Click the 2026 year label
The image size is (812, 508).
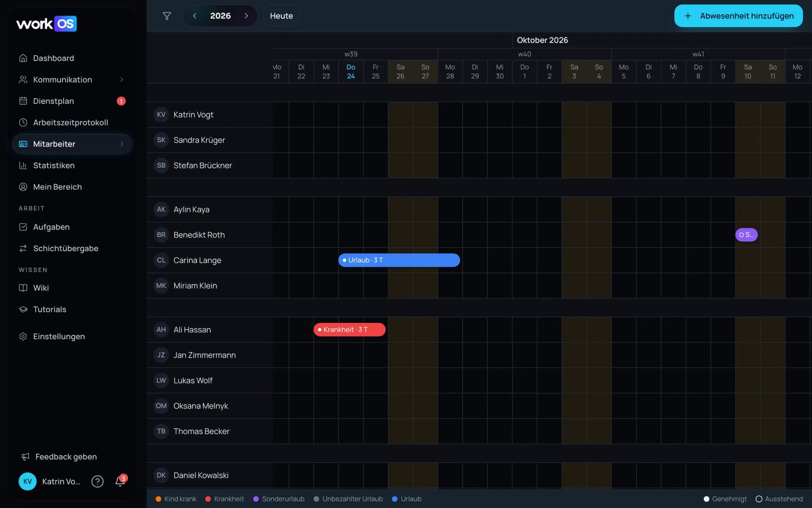(220, 16)
